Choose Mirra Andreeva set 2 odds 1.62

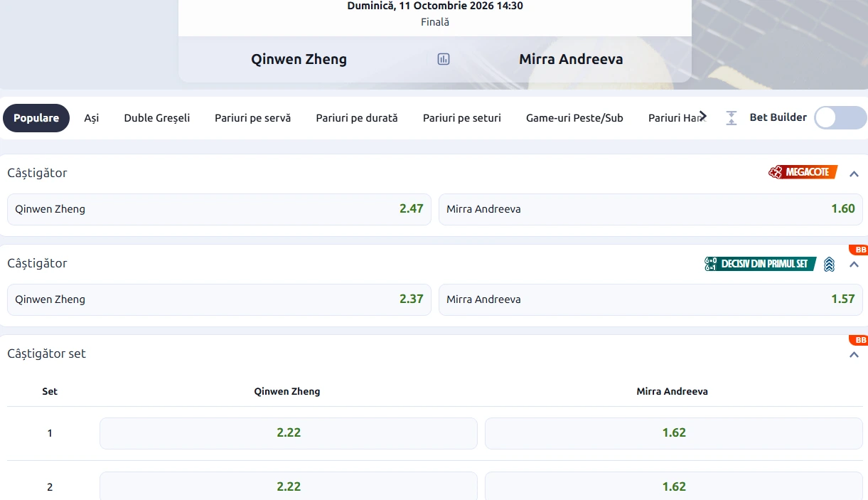[674, 486]
